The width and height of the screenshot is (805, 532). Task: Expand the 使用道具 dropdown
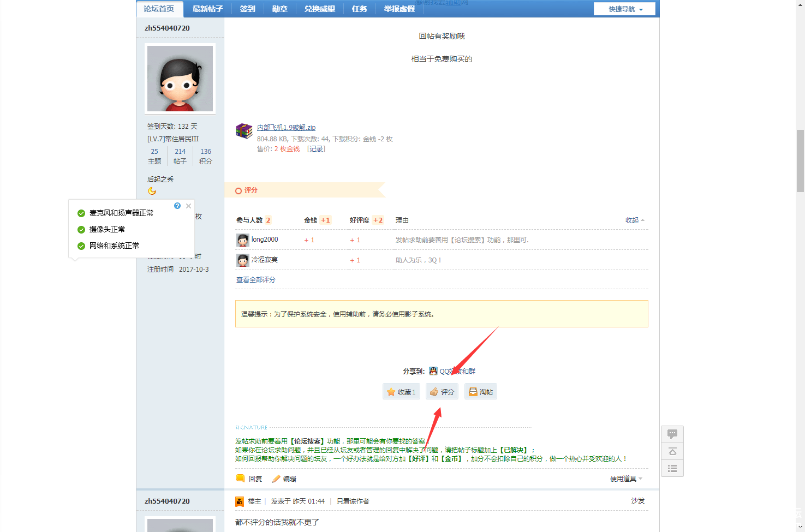tap(626, 479)
